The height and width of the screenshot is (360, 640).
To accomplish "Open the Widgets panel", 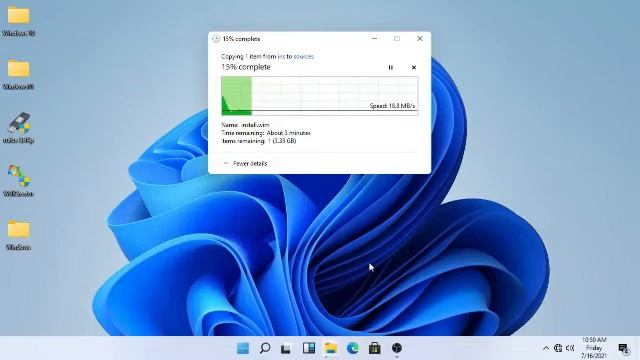I will click(309, 348).
